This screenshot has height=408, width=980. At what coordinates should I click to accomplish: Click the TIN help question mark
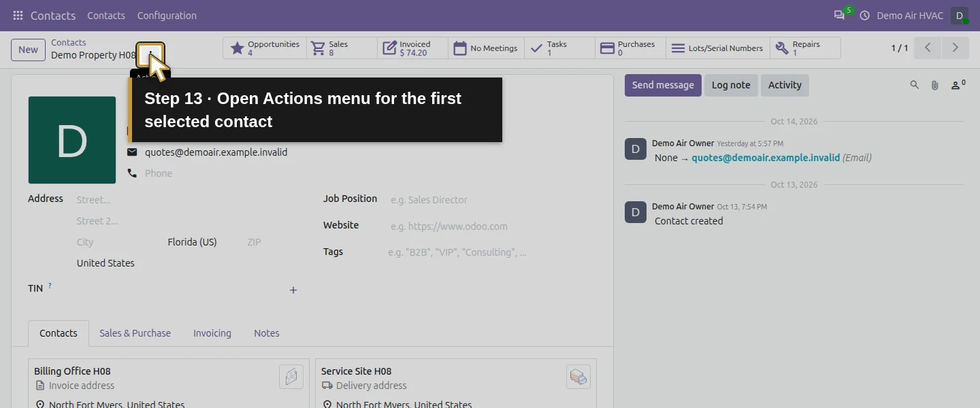pyautogui.click(x=50, y=286)
